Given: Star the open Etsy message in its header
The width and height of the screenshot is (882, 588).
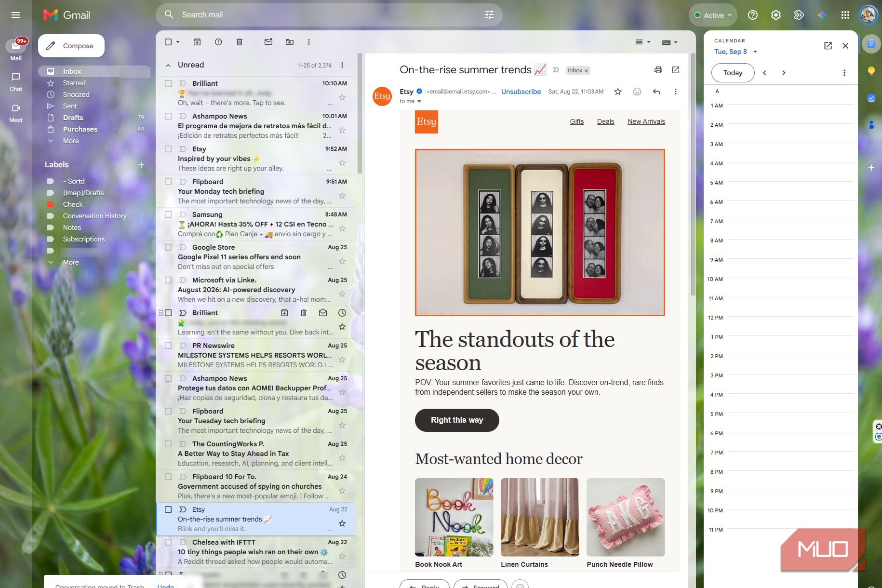Looking at the screenshot, I should coord(618,92).
